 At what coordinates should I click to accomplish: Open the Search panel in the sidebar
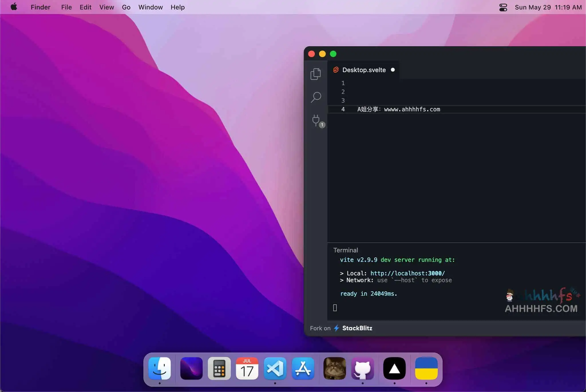316,97
